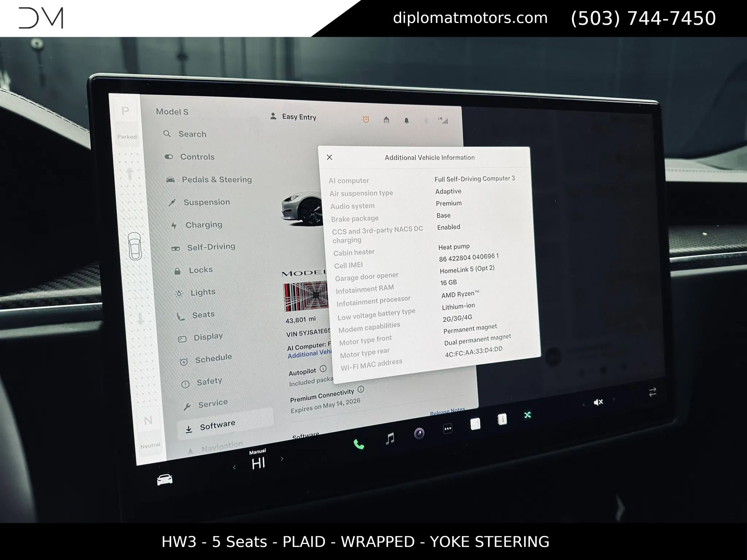Open the three-dots app launcher
747x560 pixels.
(448, 429)
